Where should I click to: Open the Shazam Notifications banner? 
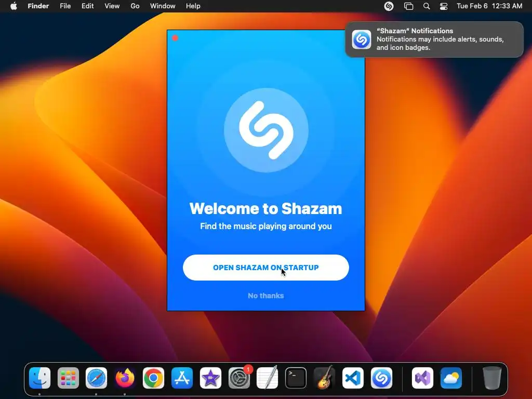pos(434,39)
